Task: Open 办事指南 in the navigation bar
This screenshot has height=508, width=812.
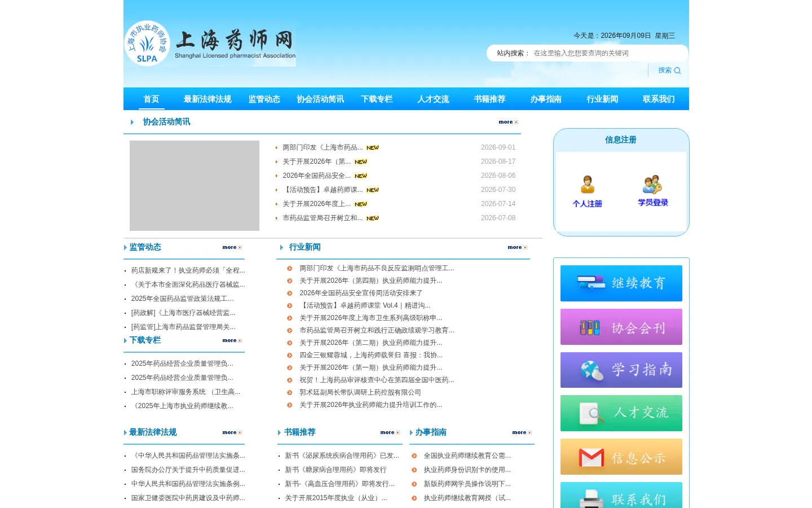Action: (546, 99)
